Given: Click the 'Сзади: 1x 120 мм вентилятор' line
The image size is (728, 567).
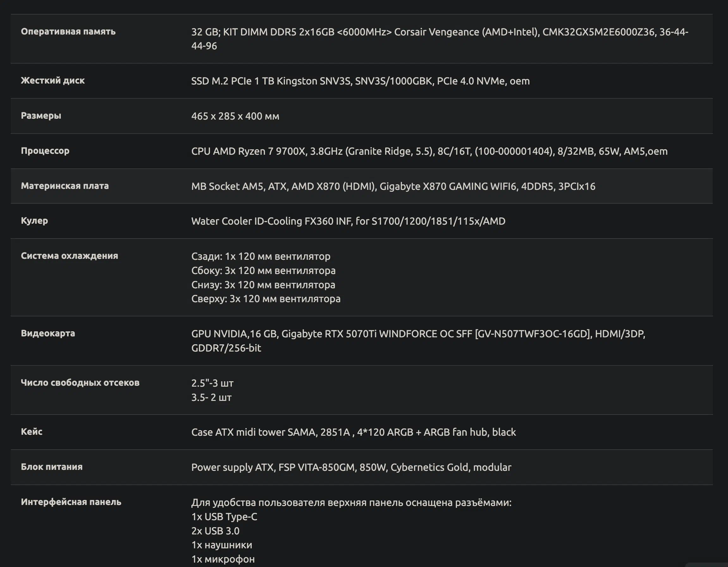Looking at the screenshot, I should pyautogui.click(x=261, y=256).
